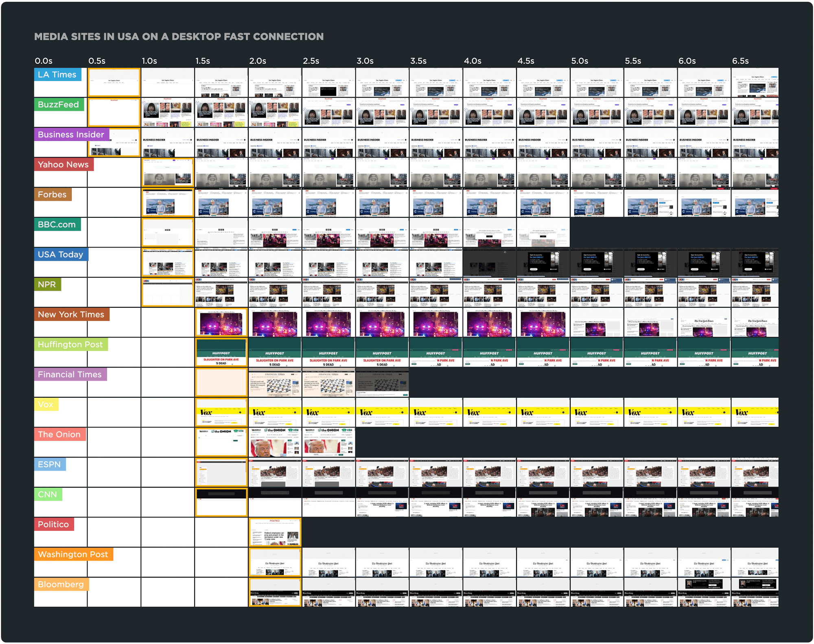814x644 pixels.
Task: Click the 2.0s timeline marker
Action: [258, 61]
